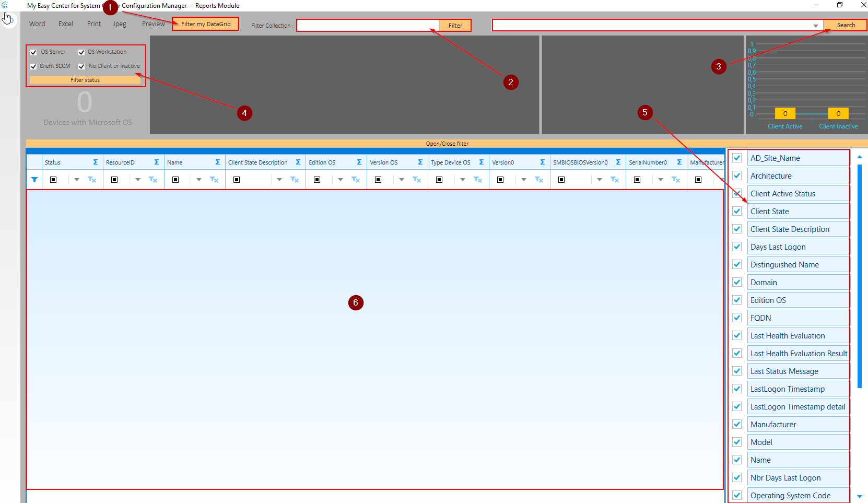Click filter operator square icon in Name column

click(x=175, y=180)
